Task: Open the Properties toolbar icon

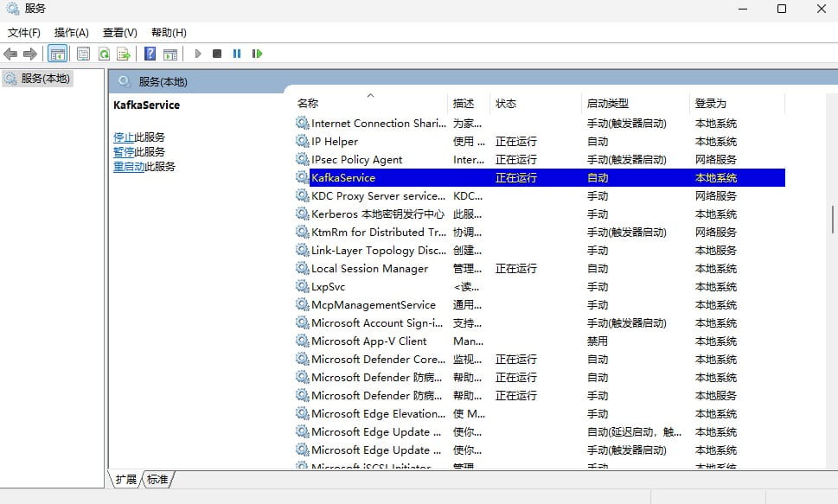Action: point(83,54)
